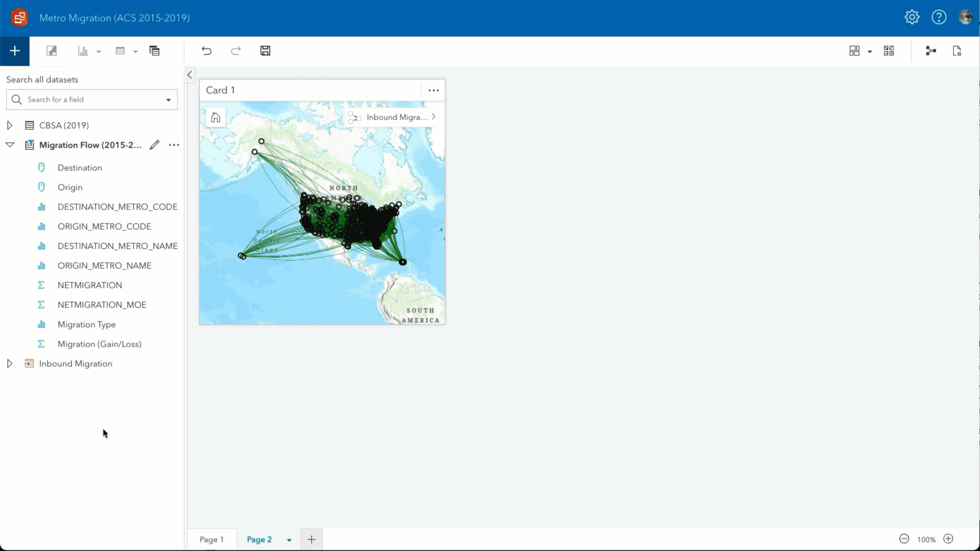
Task: Click the Search for a field box
Action: [x=92, y=100]
